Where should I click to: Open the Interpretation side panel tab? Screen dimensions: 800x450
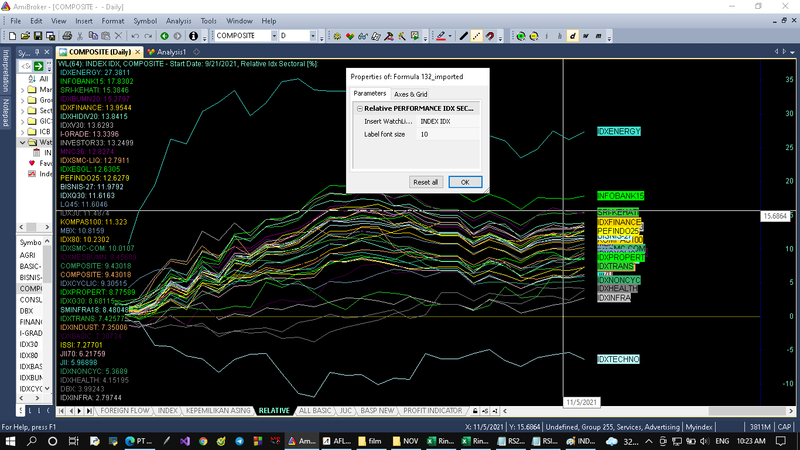[x=6, y=70]
